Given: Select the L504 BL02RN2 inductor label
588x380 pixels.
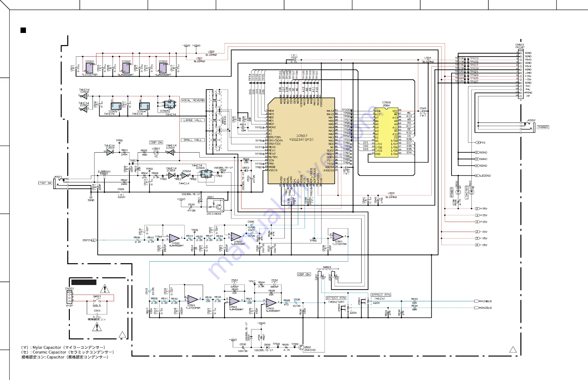Looking at the screenshot, I should click(428, 60).
